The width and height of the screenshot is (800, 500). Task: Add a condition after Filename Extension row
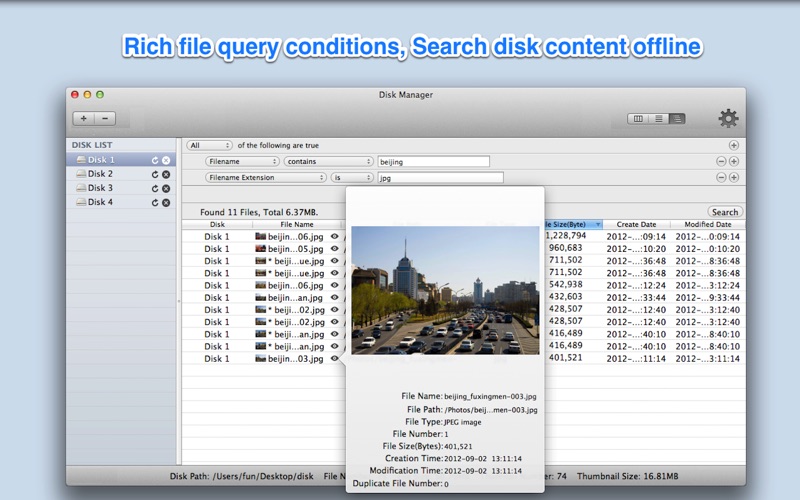(x=734, y=177)
